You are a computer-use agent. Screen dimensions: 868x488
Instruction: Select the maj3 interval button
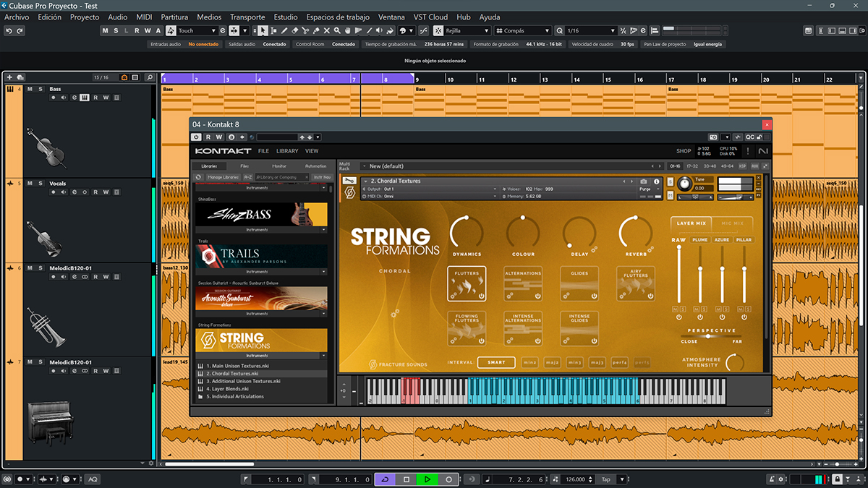click(x=597, y=362)
